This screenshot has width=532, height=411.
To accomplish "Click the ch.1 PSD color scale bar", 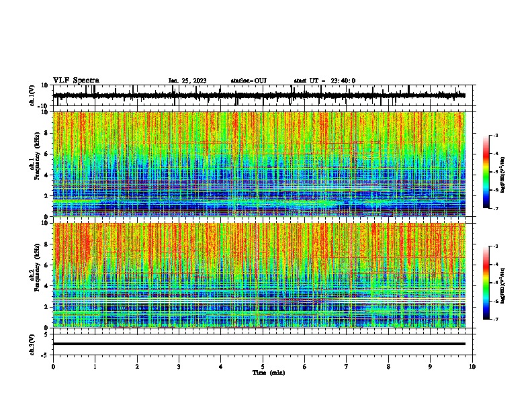I will click(x=486, y=172).
